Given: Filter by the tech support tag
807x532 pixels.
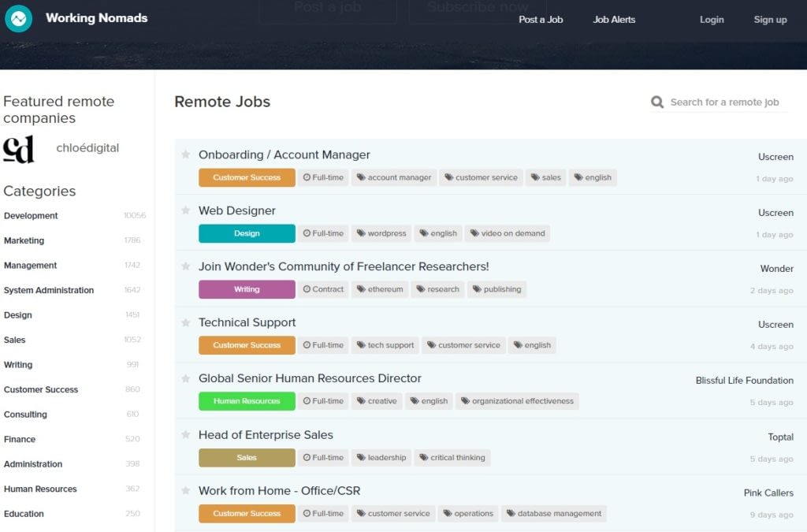Looking at the screenshot, I should coord(385,345).
